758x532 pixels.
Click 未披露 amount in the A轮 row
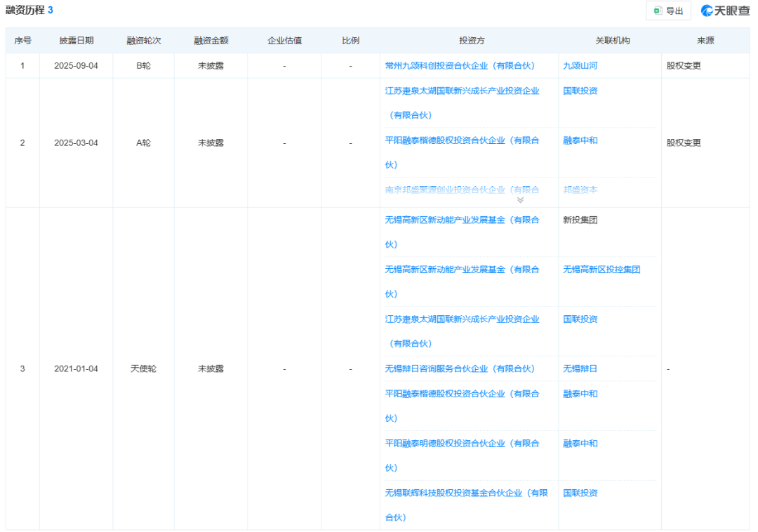(211, 143)
